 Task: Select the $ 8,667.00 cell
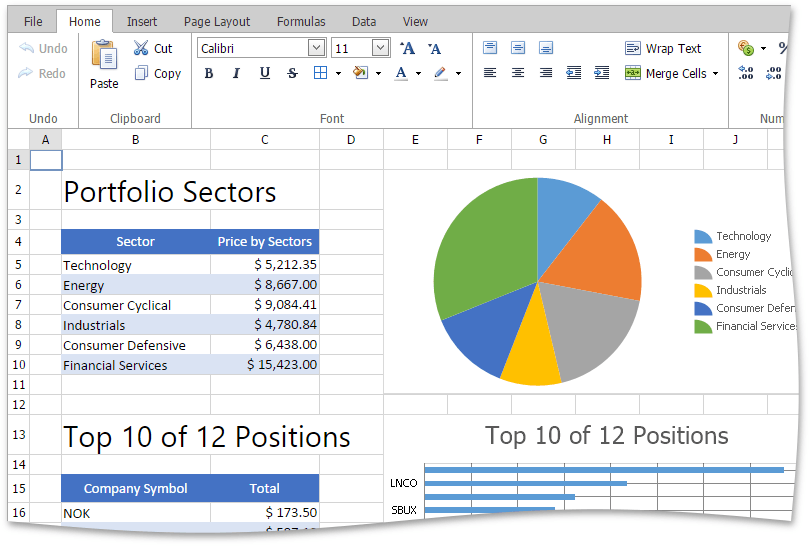265,285
